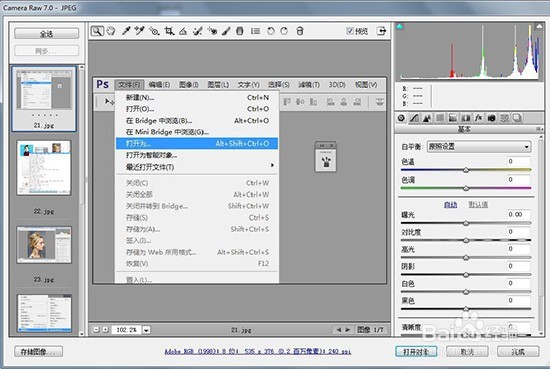Click the 完成 (Done) button

(x=518, y=351)
